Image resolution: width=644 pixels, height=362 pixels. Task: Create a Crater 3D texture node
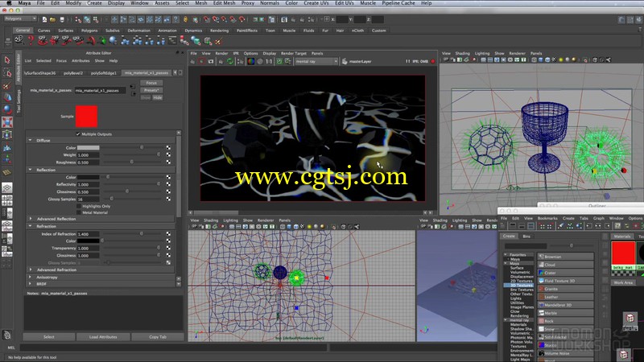coord(566,273)
